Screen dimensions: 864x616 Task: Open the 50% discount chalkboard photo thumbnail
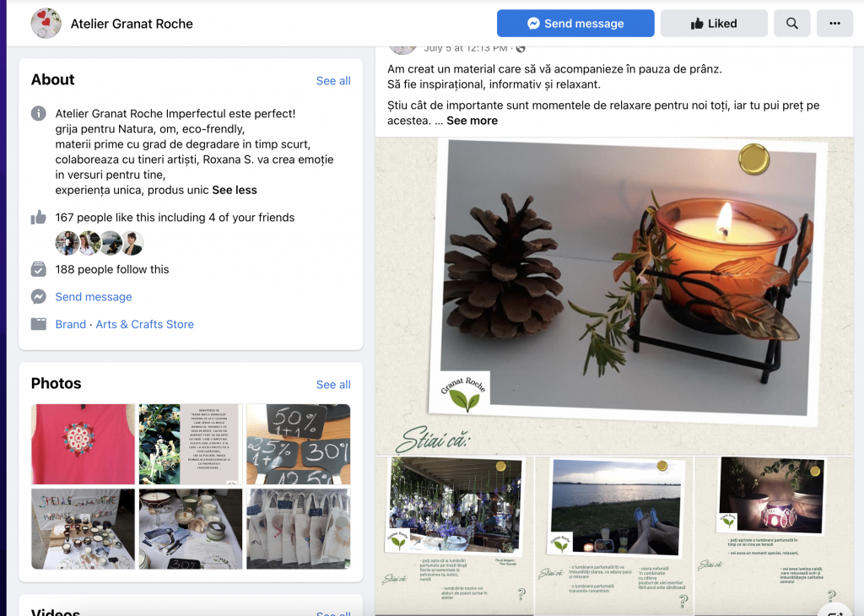[x=298, y=444]
